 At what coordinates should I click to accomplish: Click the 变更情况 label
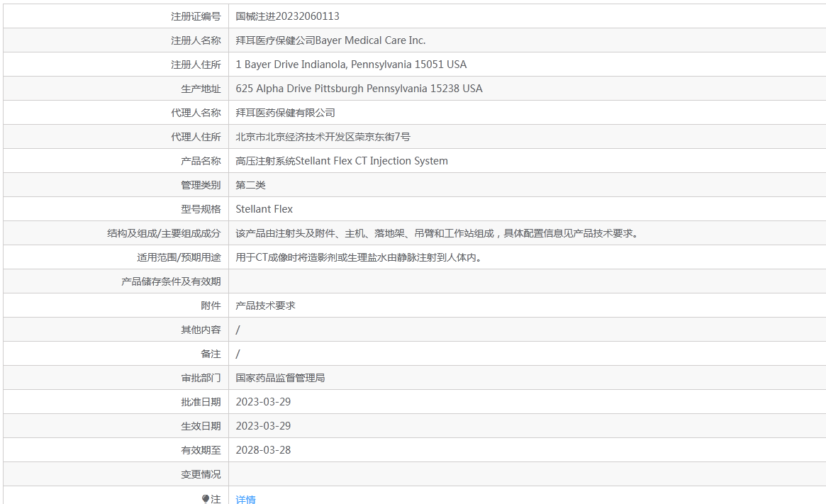click(x=201, y=474)
